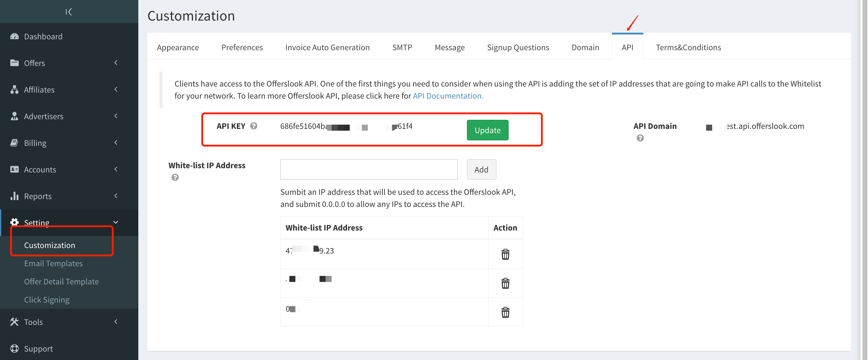Open the API Documentation link

(448, 96)
